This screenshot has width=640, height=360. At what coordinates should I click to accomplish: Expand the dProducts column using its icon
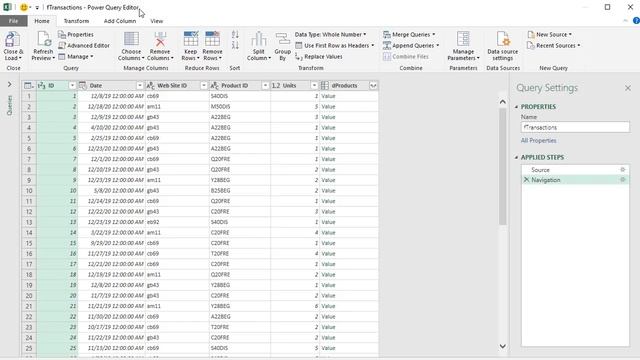pyautogui.click(x=373, y=85)
